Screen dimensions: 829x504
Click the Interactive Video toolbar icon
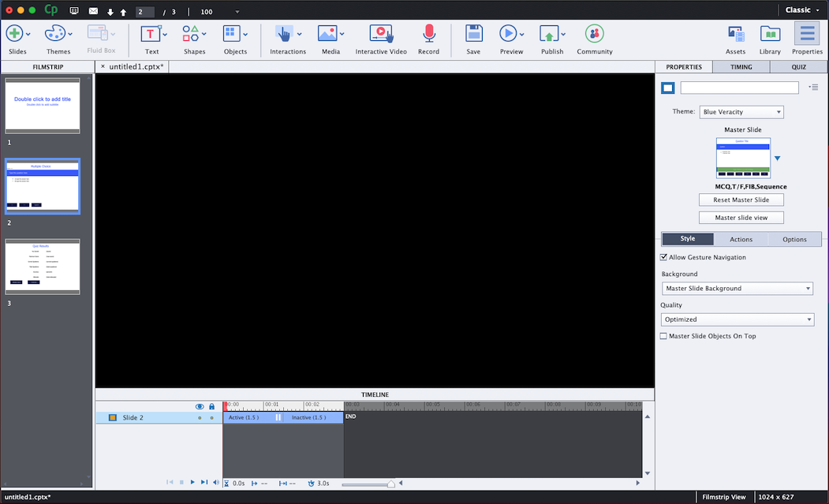381,34
